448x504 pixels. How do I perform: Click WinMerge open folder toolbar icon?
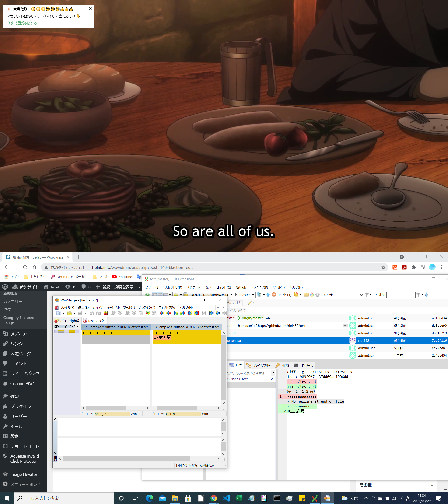69,313
